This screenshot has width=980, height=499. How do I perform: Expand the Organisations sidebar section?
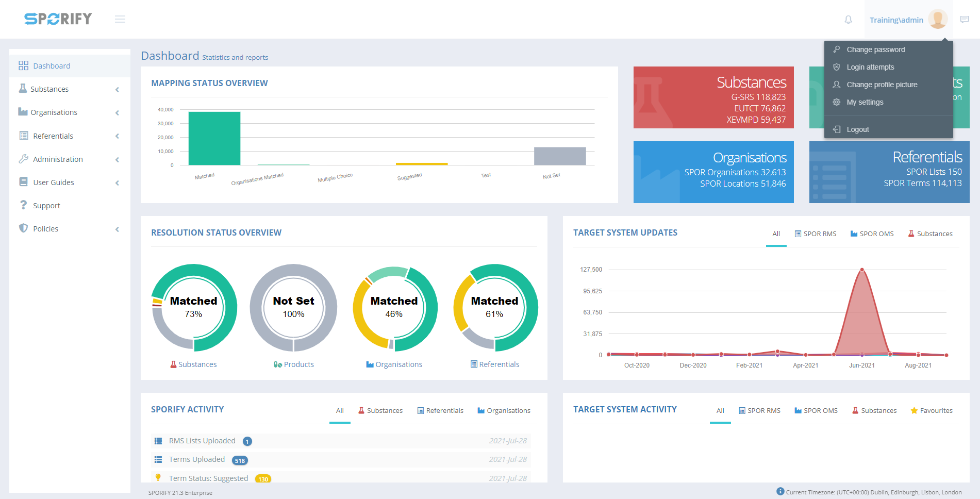coord(70,112)
